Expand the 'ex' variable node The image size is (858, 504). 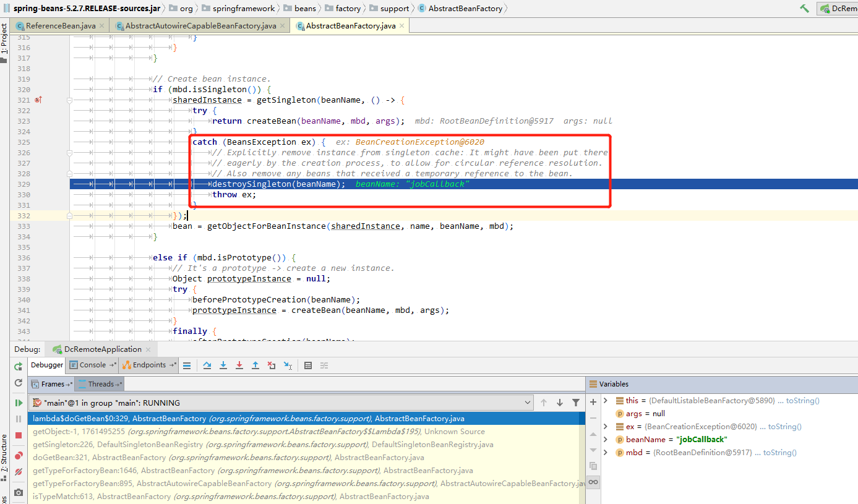tap(606, 427)
